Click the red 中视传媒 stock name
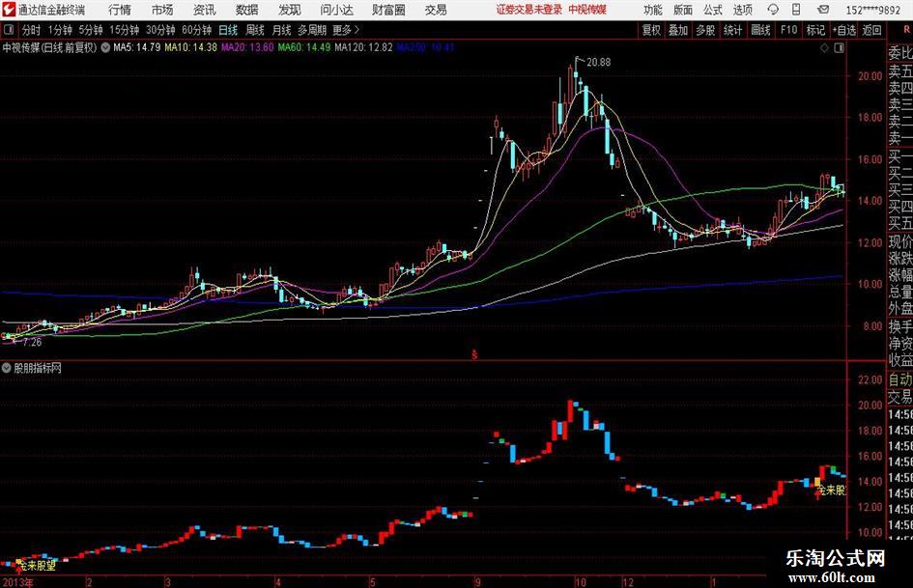 (x=587, y=10)
